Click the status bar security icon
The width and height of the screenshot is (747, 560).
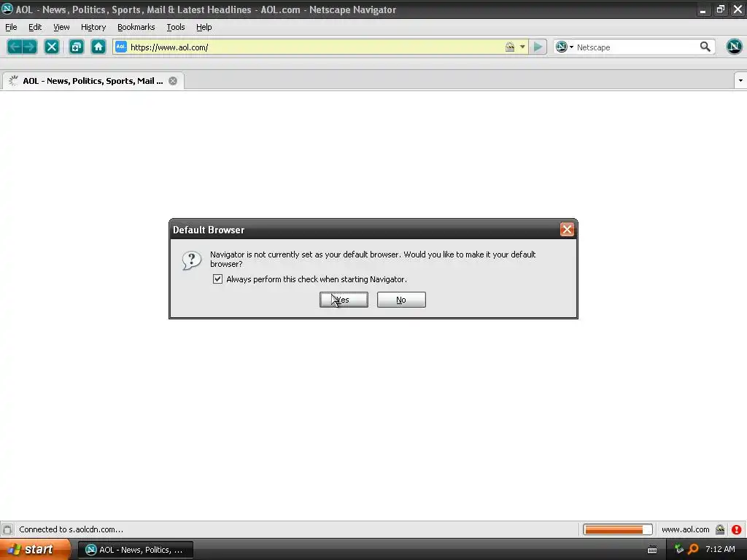[720, 529]
